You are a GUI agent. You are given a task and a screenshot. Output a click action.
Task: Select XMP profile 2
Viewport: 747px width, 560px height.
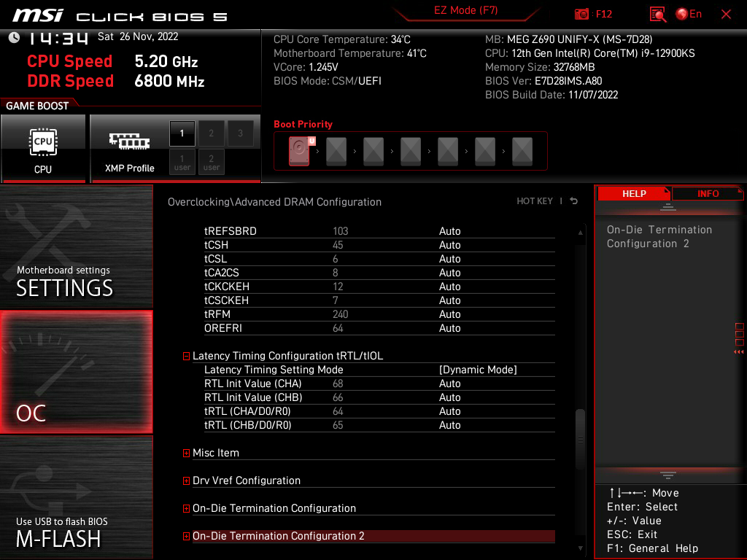coord(211,133)
